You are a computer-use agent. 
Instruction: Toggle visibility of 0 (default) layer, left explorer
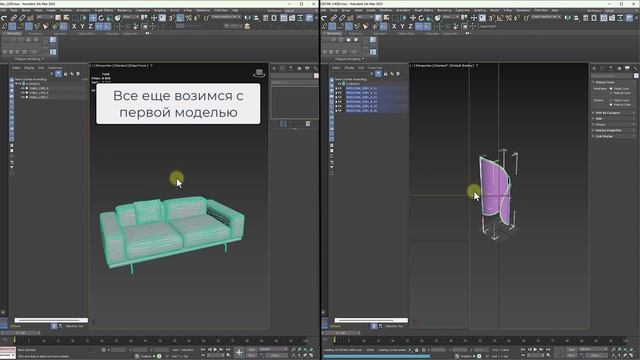(20, 84)
